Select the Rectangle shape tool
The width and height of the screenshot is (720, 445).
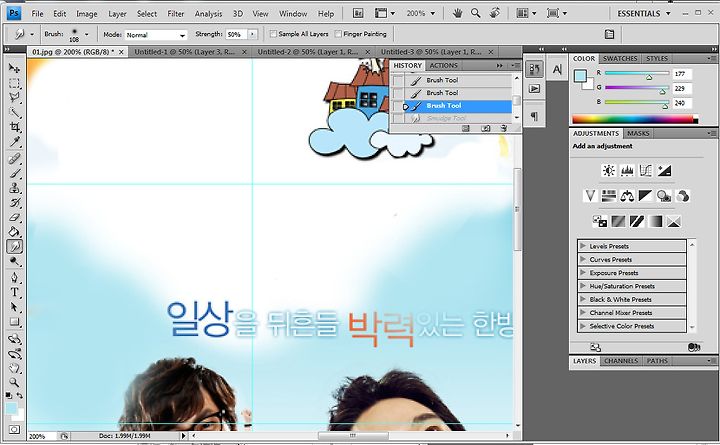coord(14,322)
